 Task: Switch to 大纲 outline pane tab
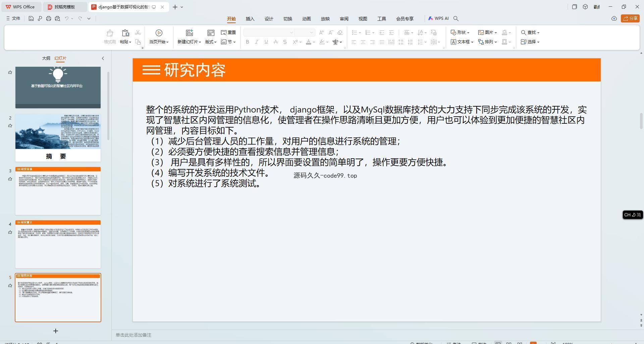point(46,58)
